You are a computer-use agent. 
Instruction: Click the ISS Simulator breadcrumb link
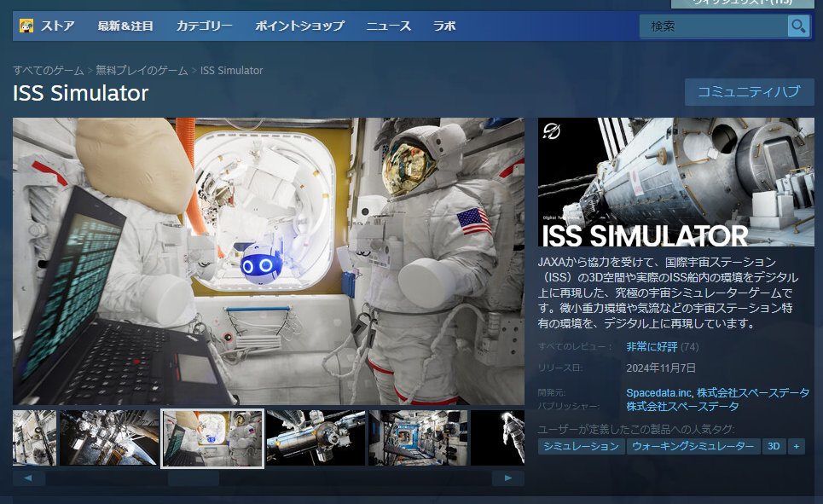[x=231, y=70]
